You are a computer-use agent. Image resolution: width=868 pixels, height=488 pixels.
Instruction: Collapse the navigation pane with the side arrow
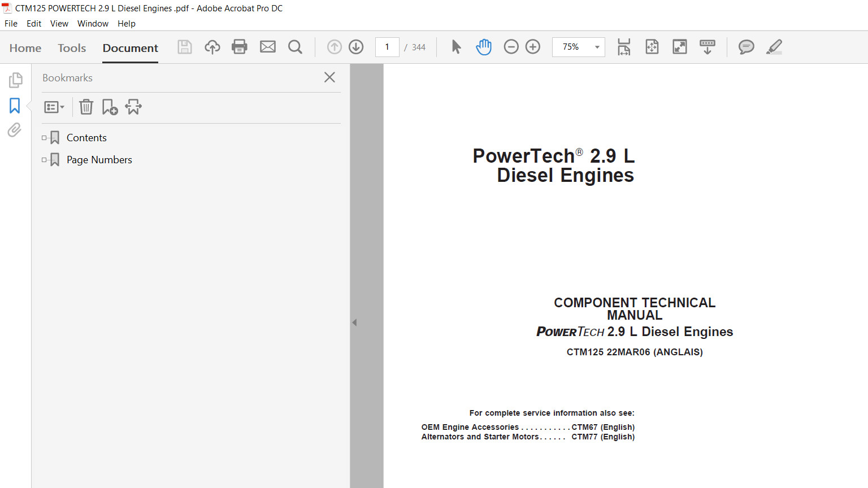[354, 323]
